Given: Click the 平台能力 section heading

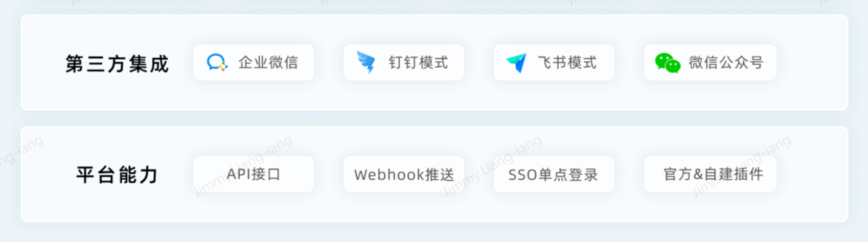Looking at the screenshot, I should (x=117, y=175).
